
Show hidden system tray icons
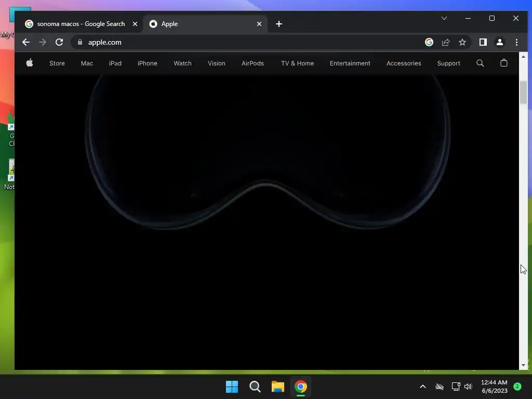point(423,387)
